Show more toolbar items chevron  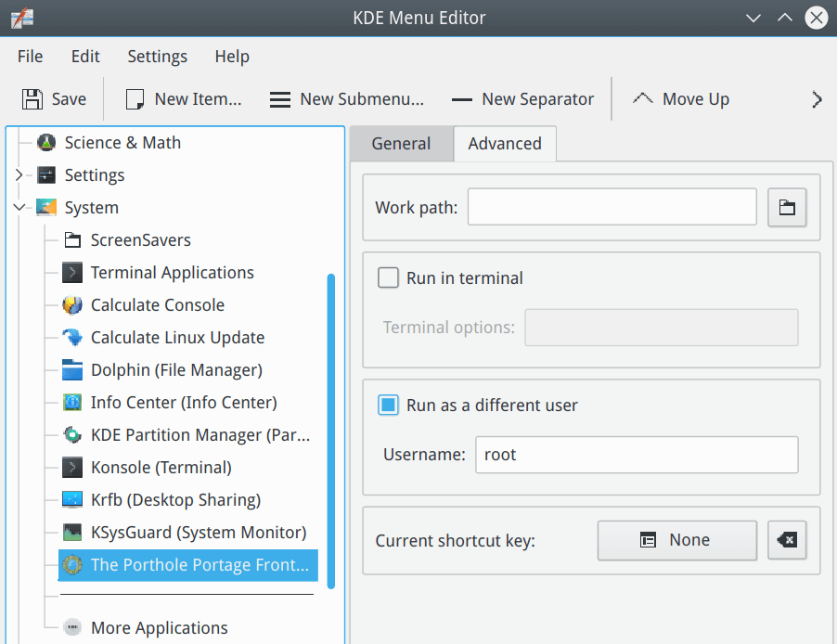(817, 99)
